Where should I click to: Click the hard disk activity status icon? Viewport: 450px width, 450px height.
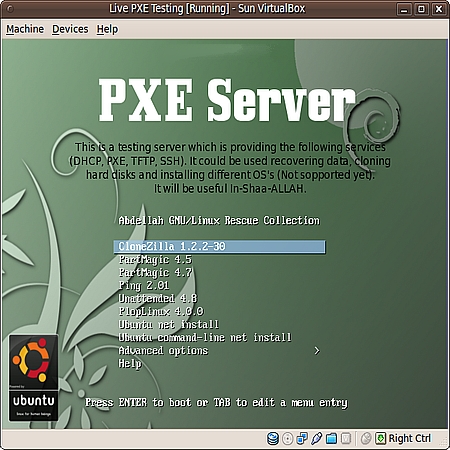pyautogui.click(x=273, y=438)
